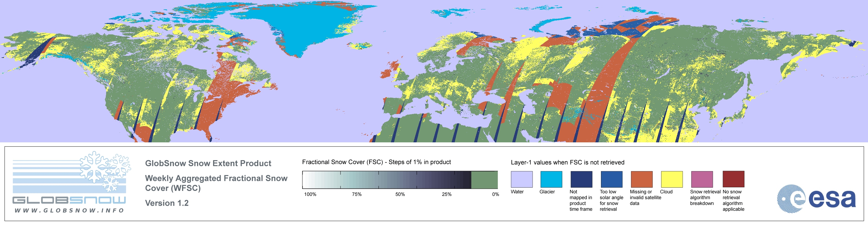868x225 pixels.
Task: Click 'Snow retrieval algorithm breakdown' label
Action: pos(705,198)
